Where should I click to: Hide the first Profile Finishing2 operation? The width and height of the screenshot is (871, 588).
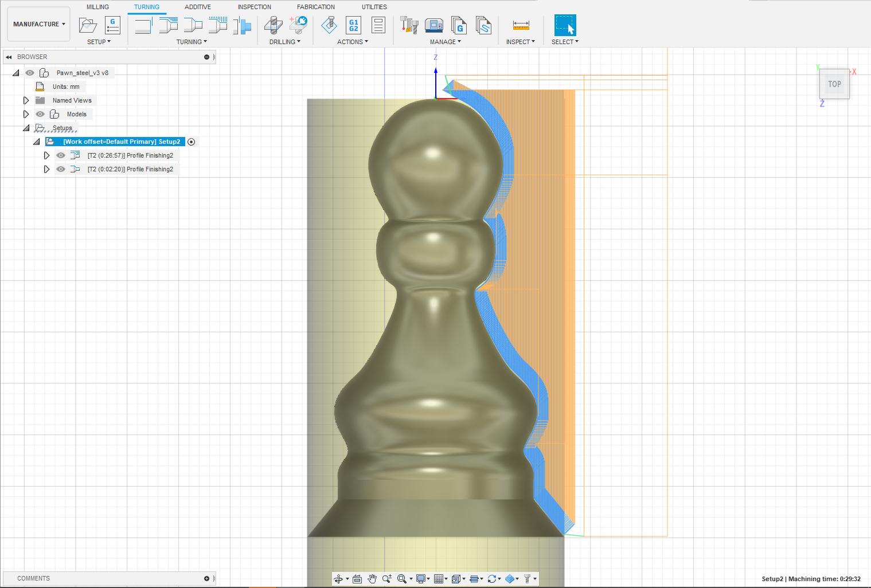pos(60,155)
